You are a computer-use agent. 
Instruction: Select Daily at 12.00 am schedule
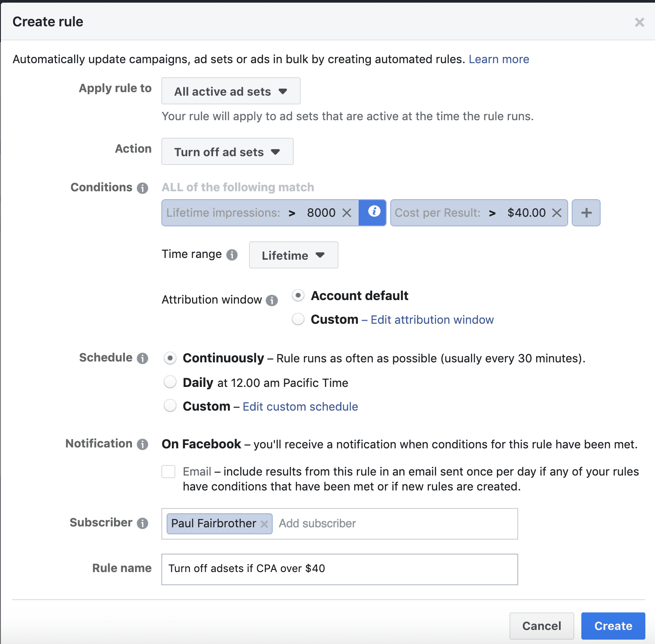pos(170,382)
